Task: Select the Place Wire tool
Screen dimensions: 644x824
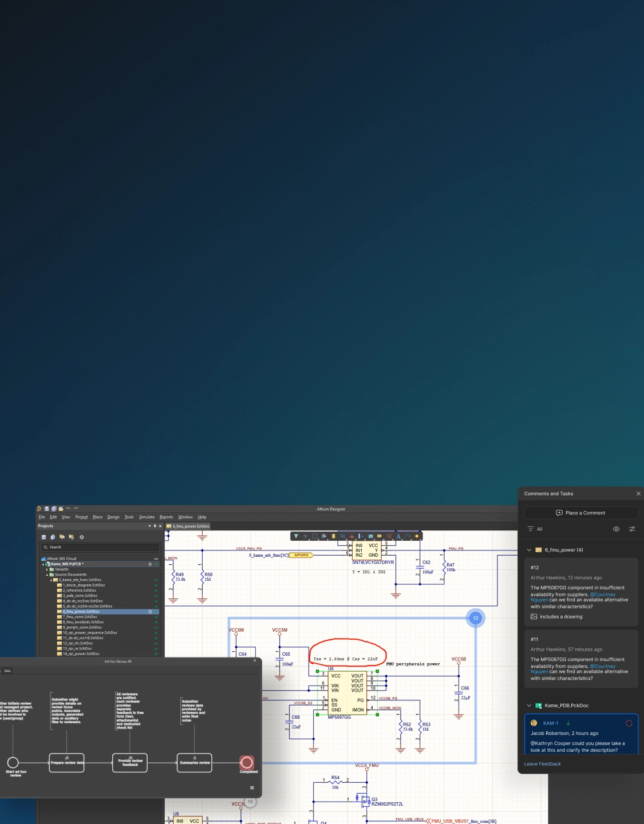Action: click(342, 536)
